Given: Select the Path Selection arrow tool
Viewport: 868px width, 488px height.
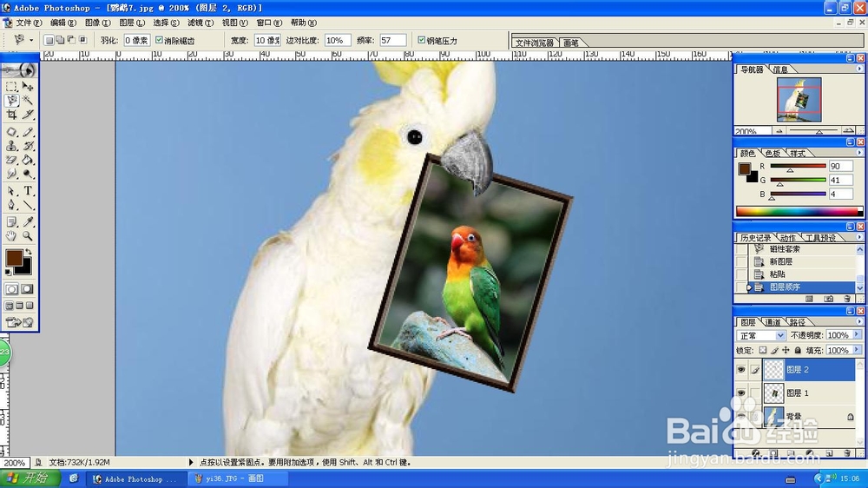Looking at the screenshot, I should [x=11, y=191].
